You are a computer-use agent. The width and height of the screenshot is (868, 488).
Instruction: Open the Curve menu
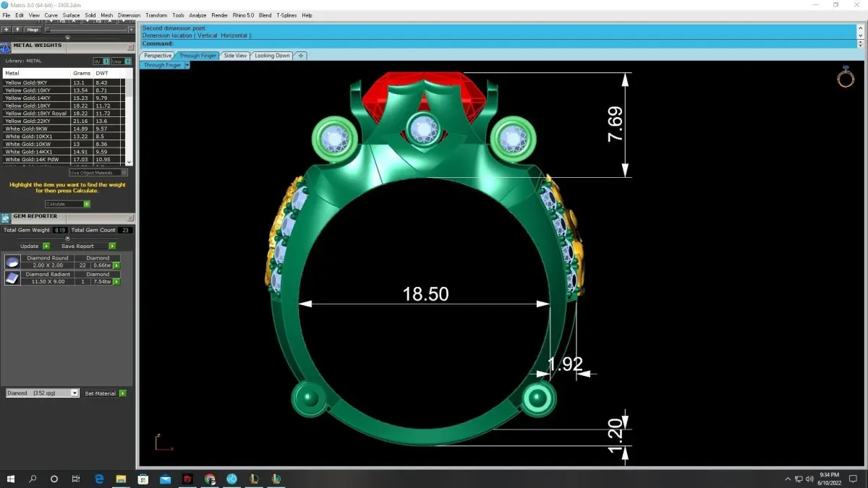pyautogui.click(x=51, y=15)
